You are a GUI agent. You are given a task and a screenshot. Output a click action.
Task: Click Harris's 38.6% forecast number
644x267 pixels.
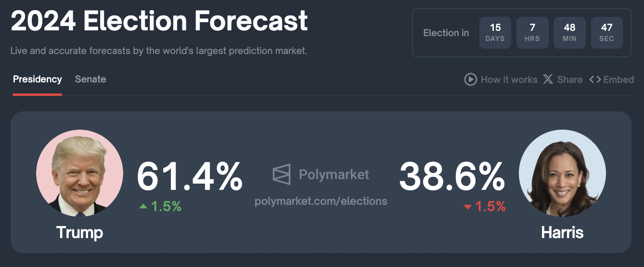tap(452, 177)
